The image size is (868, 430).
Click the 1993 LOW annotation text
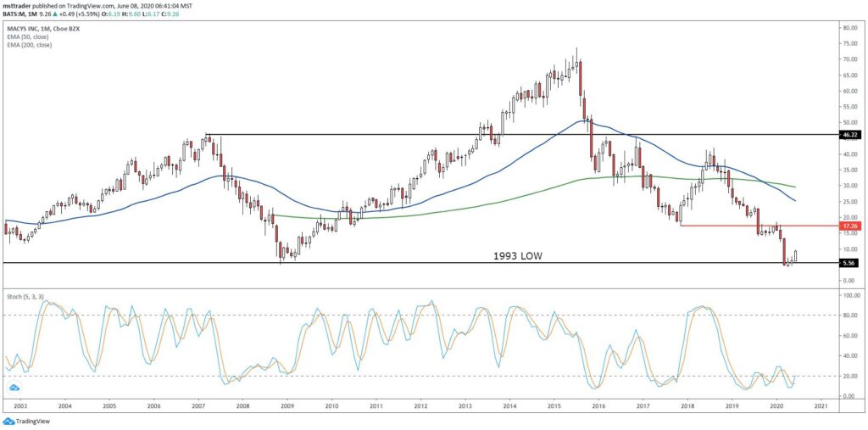tap(516, 256)
